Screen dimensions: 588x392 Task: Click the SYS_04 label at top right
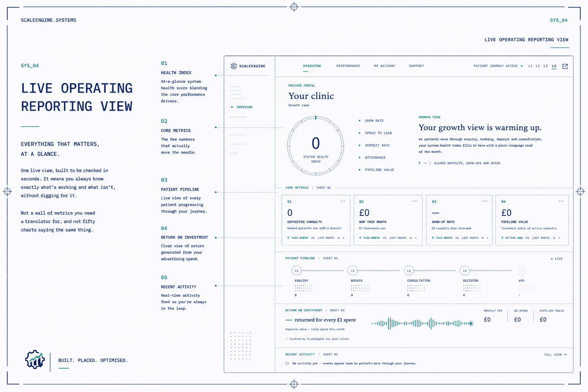tap(559, 20)
